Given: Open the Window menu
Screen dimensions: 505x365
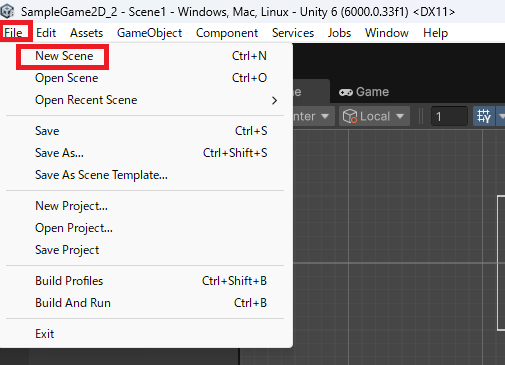Looking at the screenshot, I should pos(387,33).
